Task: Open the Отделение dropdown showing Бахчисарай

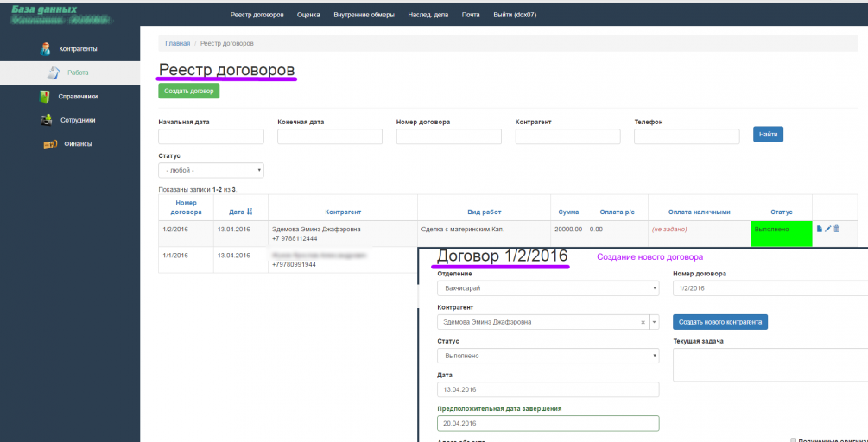Action: click(548, 288)
